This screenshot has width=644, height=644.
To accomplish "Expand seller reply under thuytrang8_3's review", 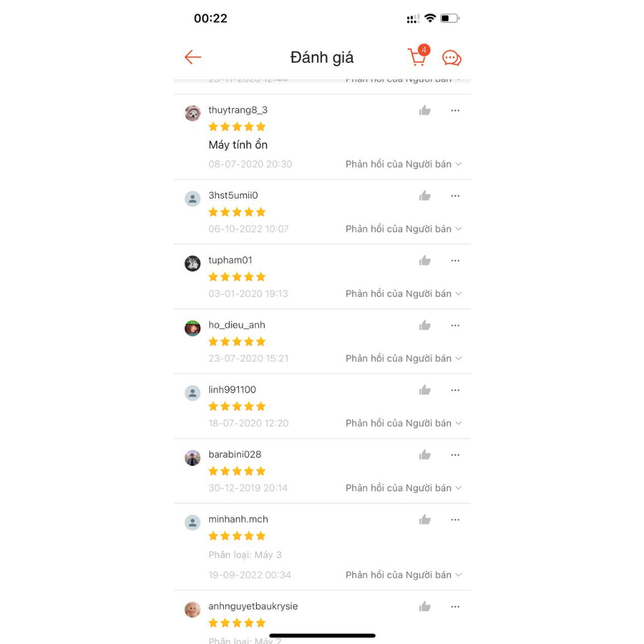I will (x=403, y=164).
